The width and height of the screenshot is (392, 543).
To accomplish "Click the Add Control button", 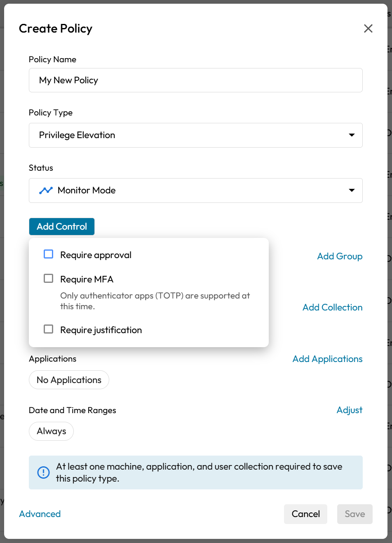I will (x=62, y=227).
